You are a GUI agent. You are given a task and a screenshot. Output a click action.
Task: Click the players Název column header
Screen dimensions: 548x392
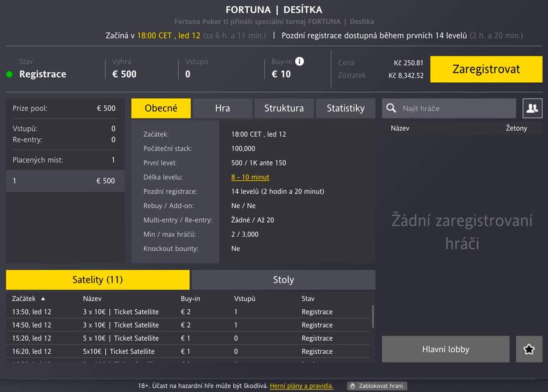(400, 128)
